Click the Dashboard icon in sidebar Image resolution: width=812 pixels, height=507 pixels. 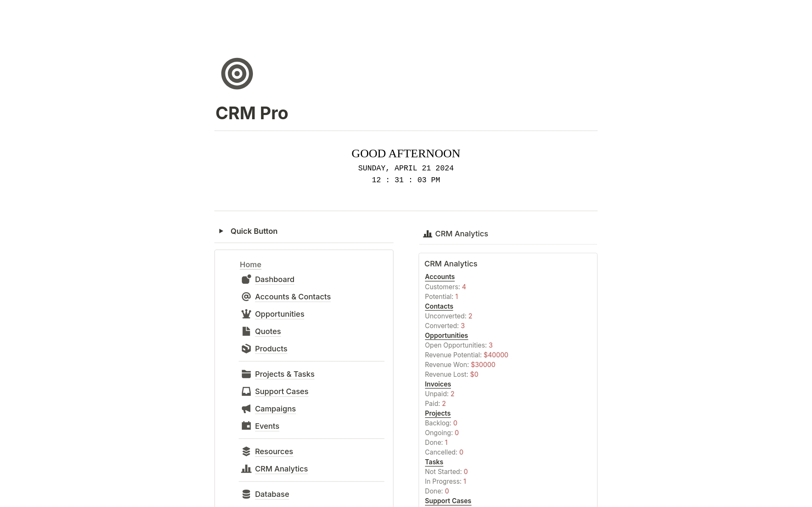tap(246, 279)
